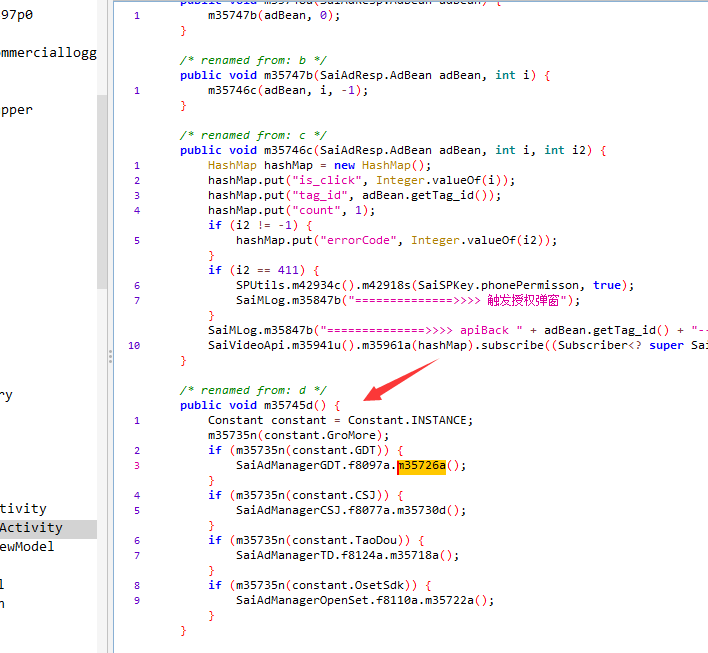
Task: Click the SPUtils class reference
Action: tap(260, 285)
